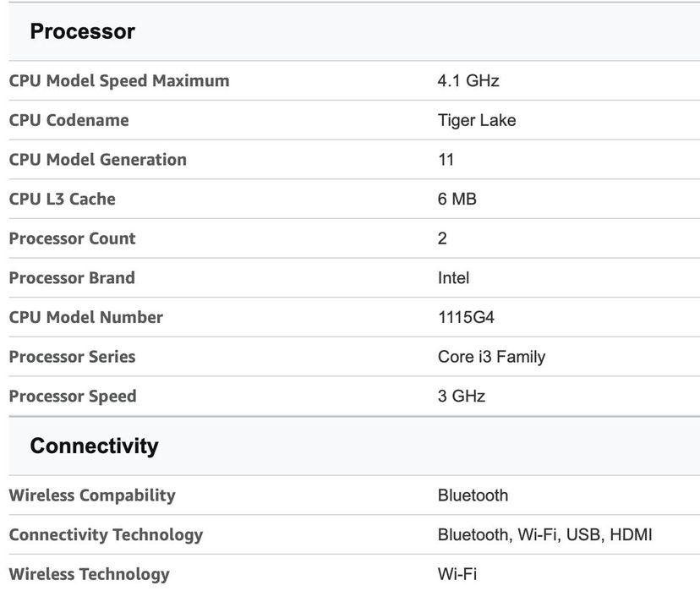Screen dimensions: 700x591
Task: Select the CPU Codename label
Action: click(68, 120)
